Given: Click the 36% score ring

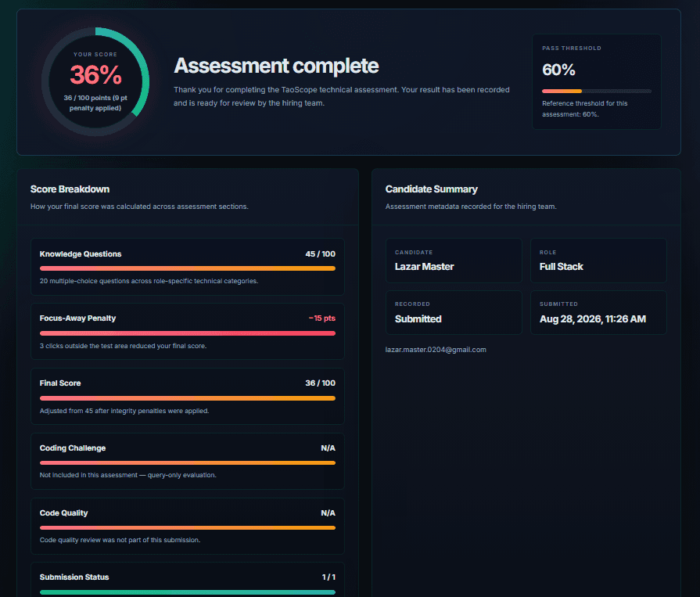Looking at the screenshot, I should tap(95, 81).
